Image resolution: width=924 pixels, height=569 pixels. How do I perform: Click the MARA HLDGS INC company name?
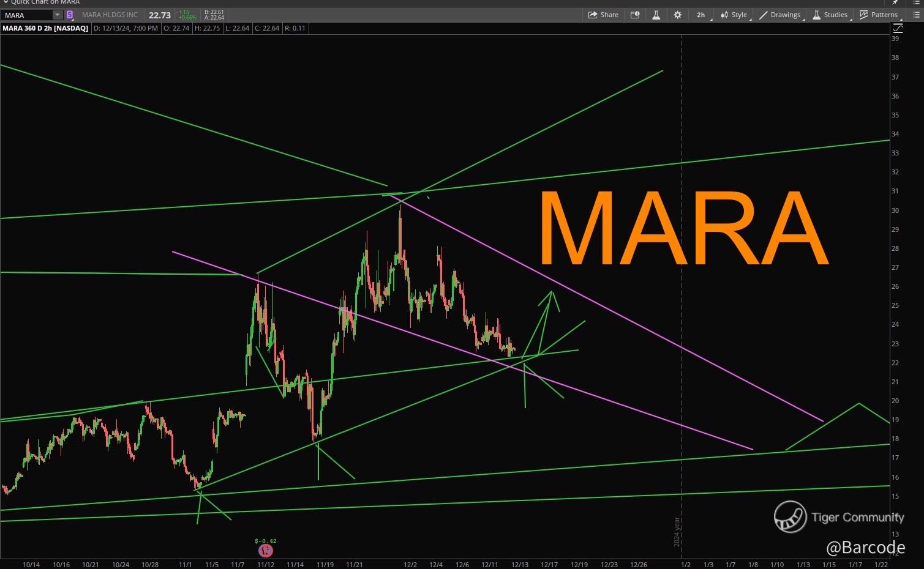click(x=110, y=15)
